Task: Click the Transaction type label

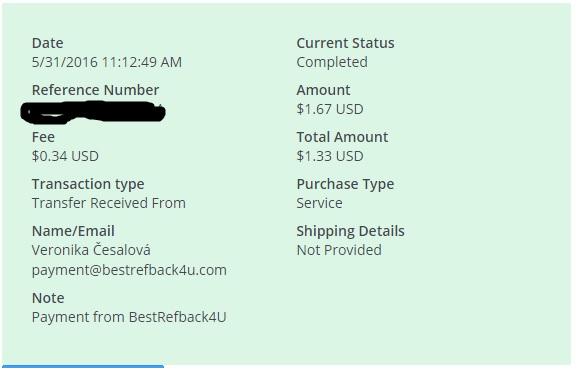Action: click(x=88, y=184)
